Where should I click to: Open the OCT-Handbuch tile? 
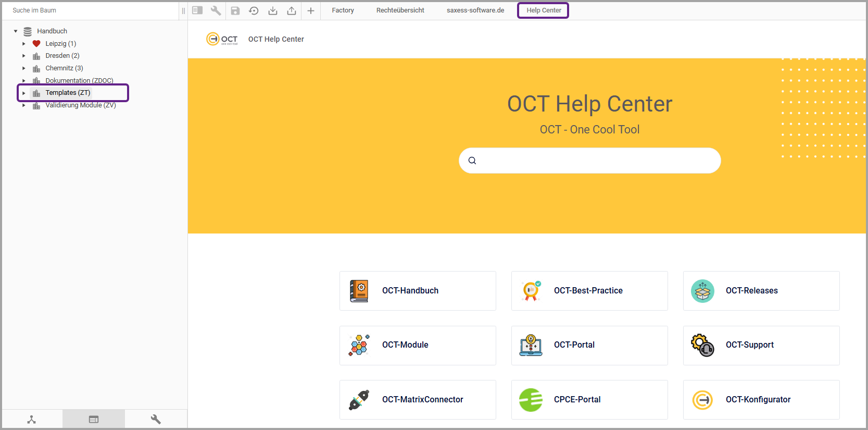coord(418,291)
